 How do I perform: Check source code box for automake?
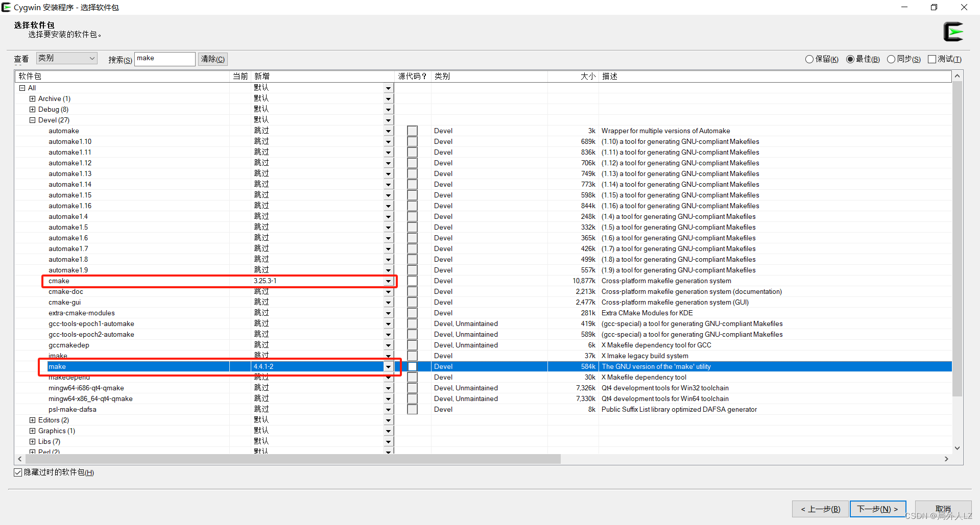tap(412, 131)
